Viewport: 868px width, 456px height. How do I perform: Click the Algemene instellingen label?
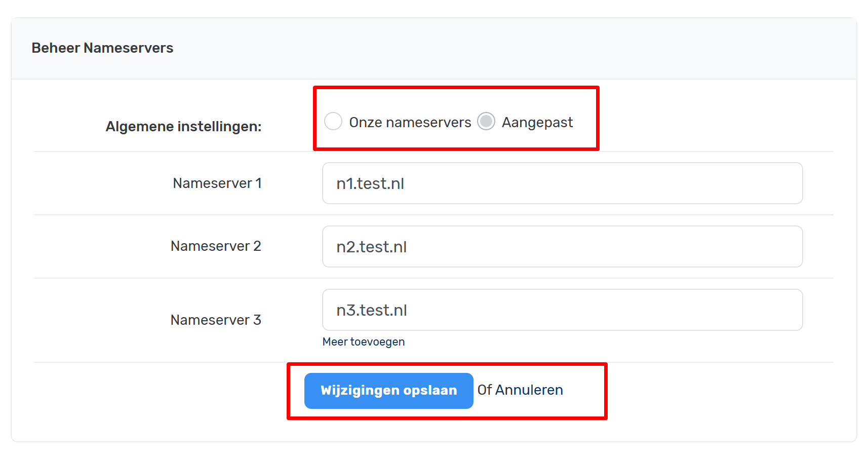click(183, 127)
